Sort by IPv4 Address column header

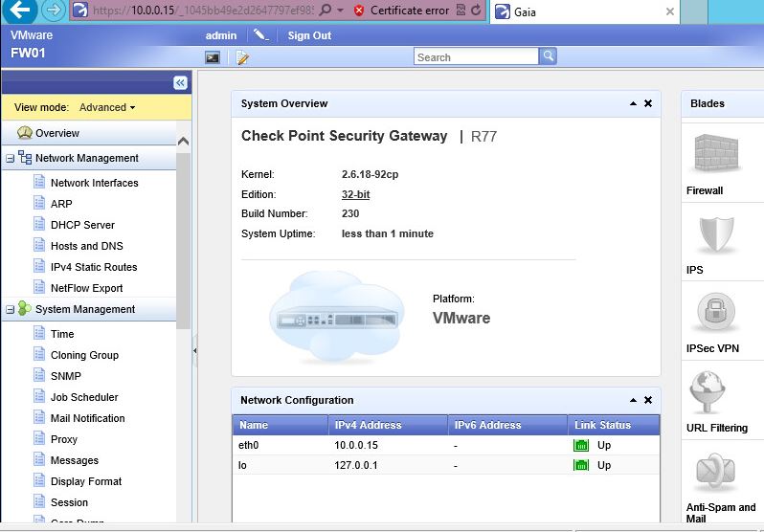tap(388, 425)
